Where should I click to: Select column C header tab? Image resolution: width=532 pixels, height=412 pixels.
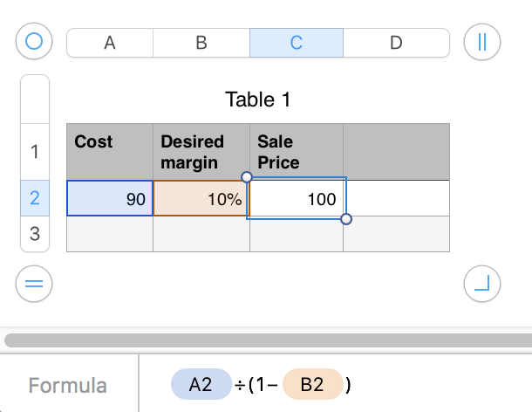(x=297, y=43)
